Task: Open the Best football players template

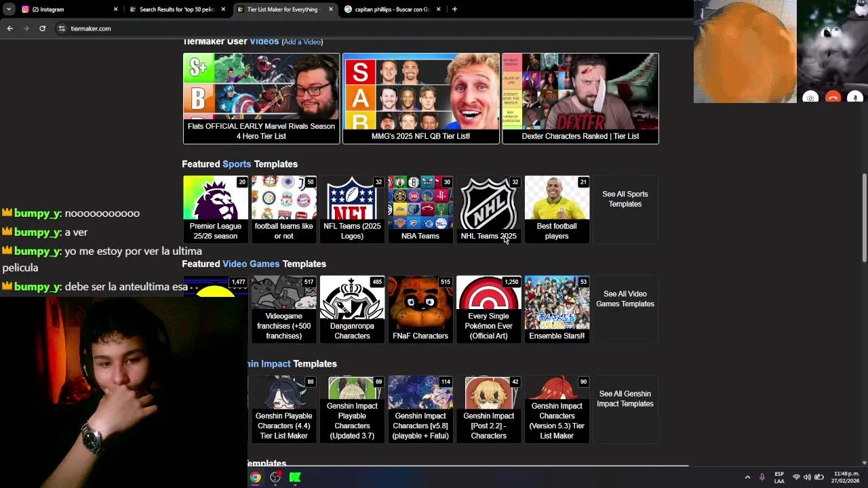Action: click(x=557, y=209)
